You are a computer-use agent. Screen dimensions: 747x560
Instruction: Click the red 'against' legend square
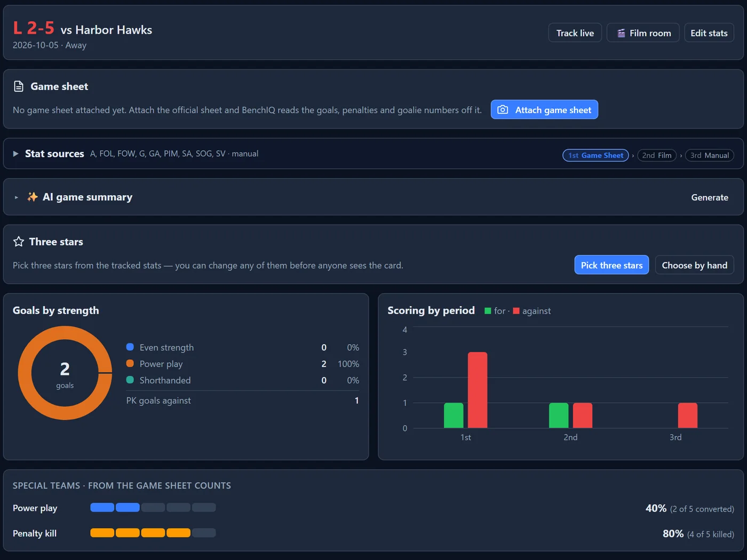(516, 311)
